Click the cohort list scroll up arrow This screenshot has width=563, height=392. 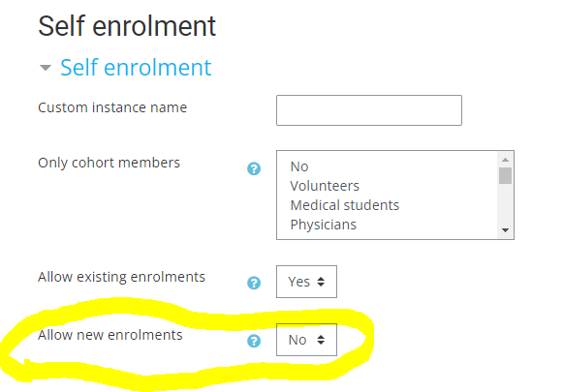[505, 160]
